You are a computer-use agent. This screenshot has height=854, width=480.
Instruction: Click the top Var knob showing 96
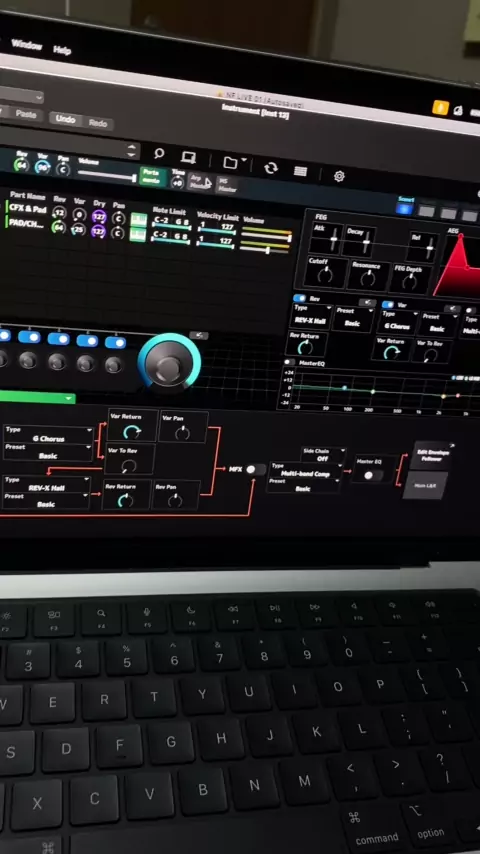point(42,167)
